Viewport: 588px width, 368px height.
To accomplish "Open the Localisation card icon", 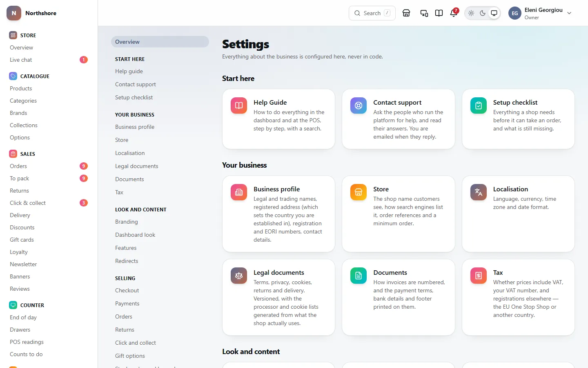I will pos(479,192).
